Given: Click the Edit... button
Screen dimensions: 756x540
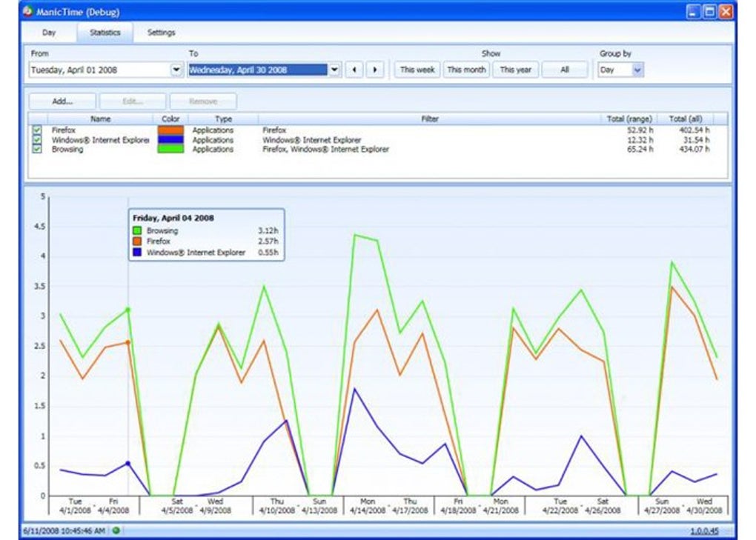Looking at the screenshot, I should tap(133, 101).
